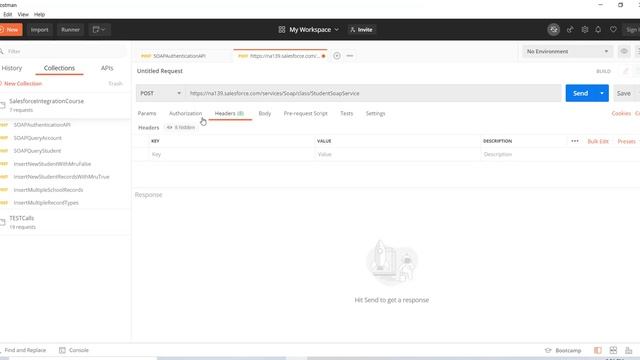Click the Trash link in sidebar
The width and height of the screenshot is (640, 360).
(x=116, y=83)
